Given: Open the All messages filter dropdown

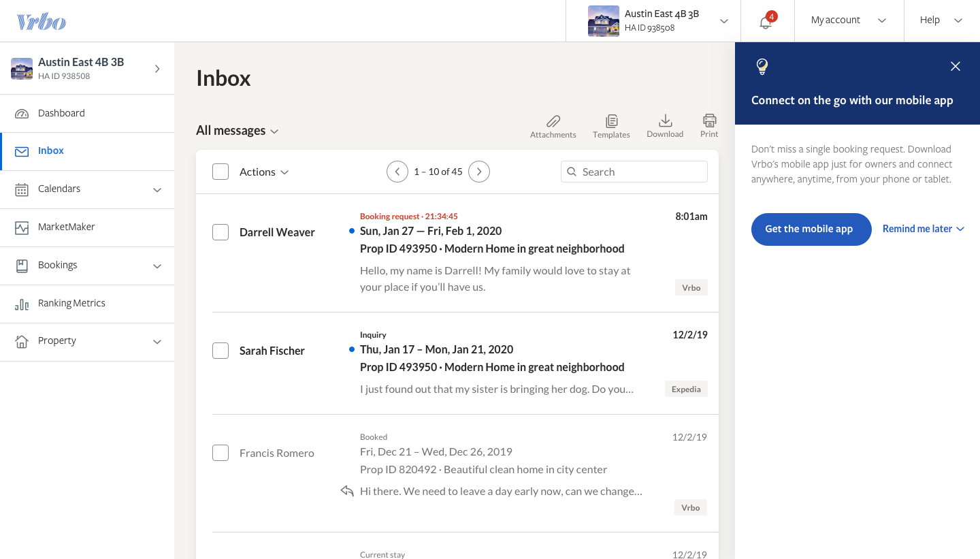Looking at the screenshot, I should pyautogui.click(x=238, y=131).
